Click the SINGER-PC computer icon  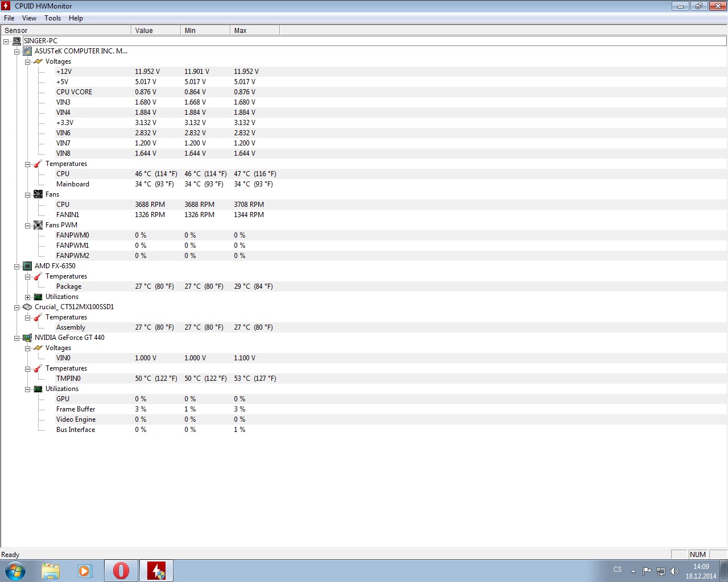click(x=16, y=41)
